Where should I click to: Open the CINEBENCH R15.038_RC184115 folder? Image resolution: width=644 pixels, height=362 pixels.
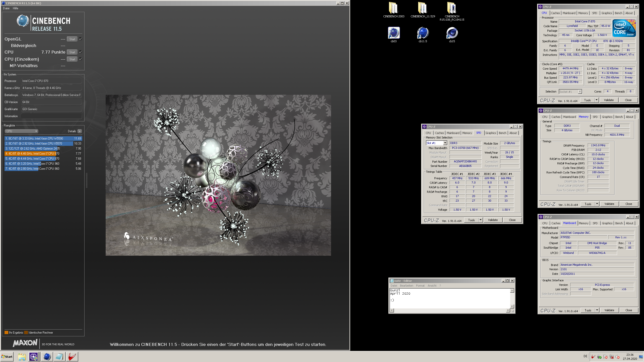[x=452, y=11]
